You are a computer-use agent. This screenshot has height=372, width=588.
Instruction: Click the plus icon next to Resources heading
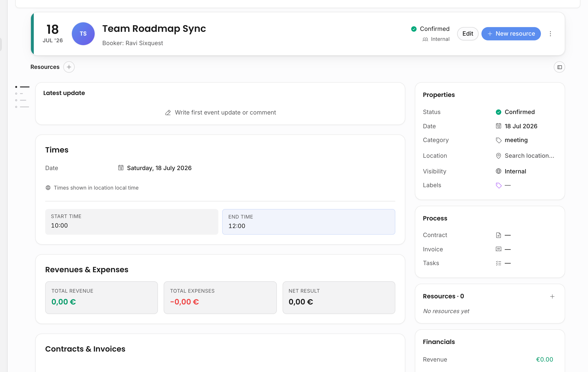pos(69,67)
